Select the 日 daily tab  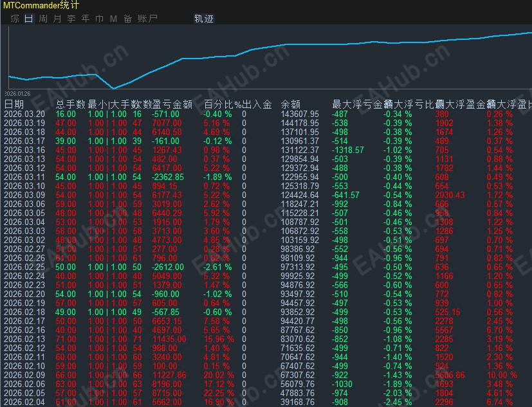[29, 19]
